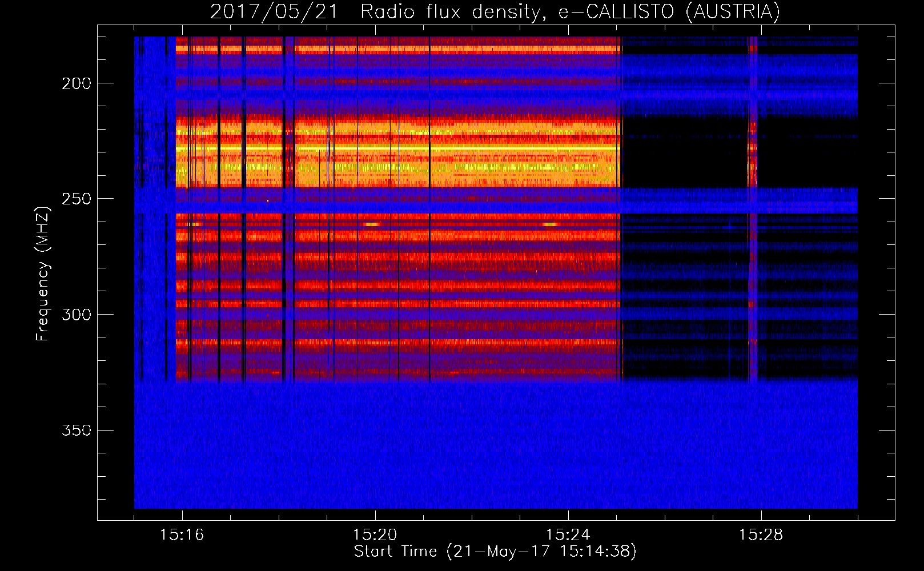924x571 pixels.
Task: Click the 15:20 time tick label
Action: coord(375,534)
